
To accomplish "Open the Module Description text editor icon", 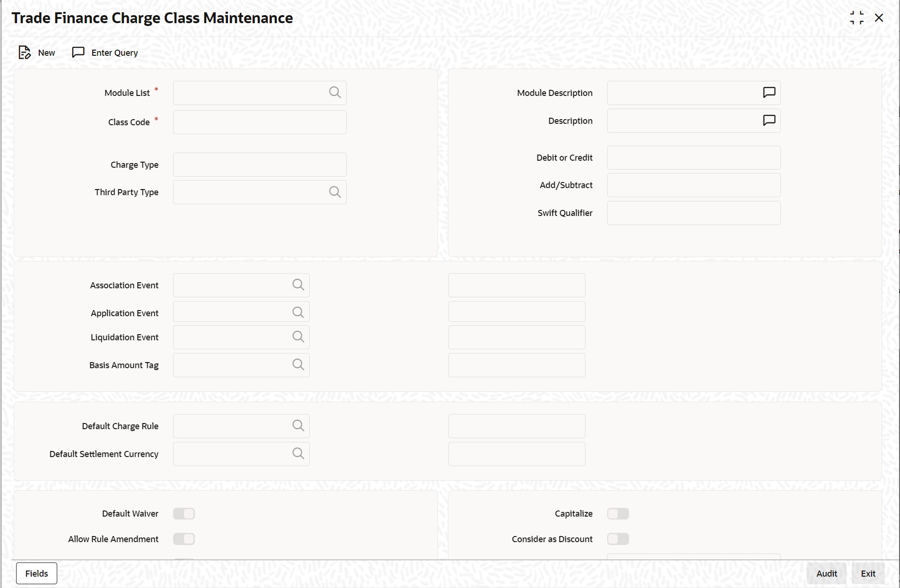I will [x=769, y=93].
